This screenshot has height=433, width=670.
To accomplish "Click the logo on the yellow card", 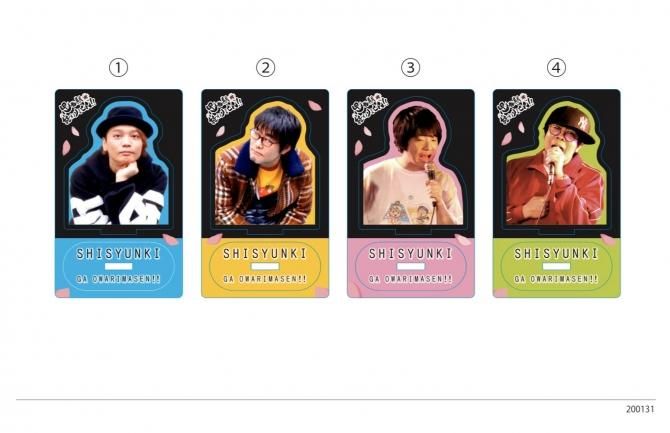I will tap(223, 108).
